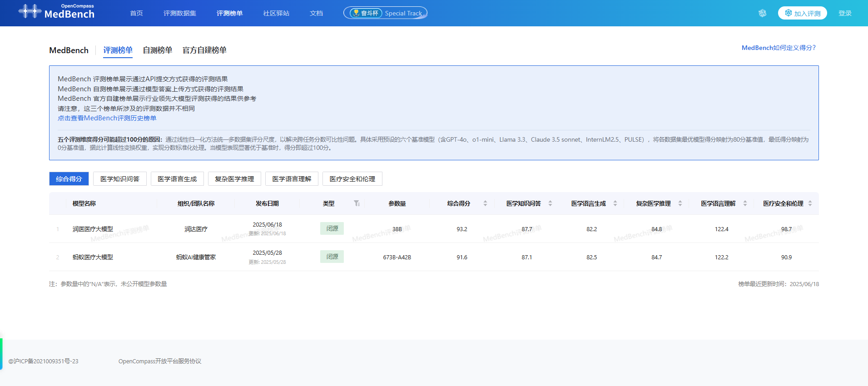Switch to the 官方自建榜单 tab
Image resolution: width=868 pixels, height=386 pixels.
(x=204, y=50)
